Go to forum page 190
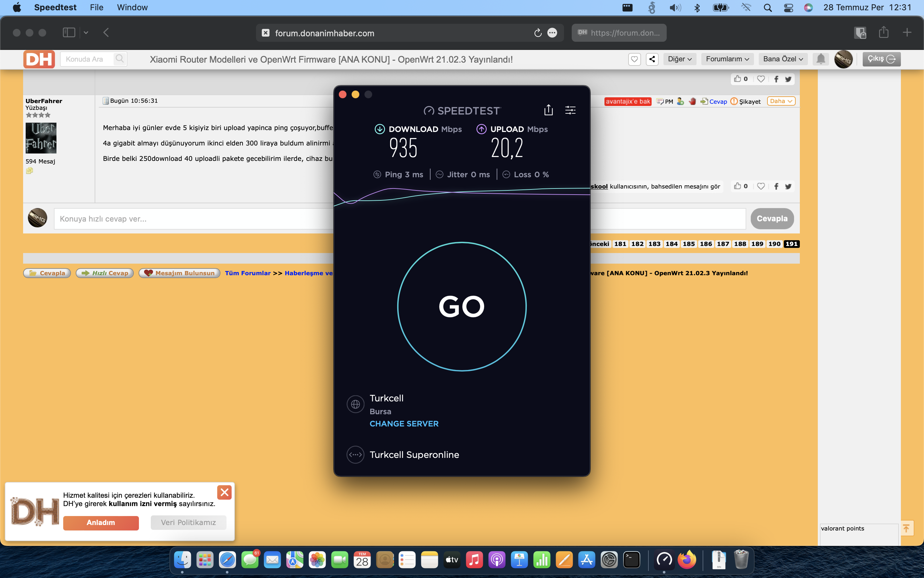This screenshot has width=924, height=578. coord(774,244)
